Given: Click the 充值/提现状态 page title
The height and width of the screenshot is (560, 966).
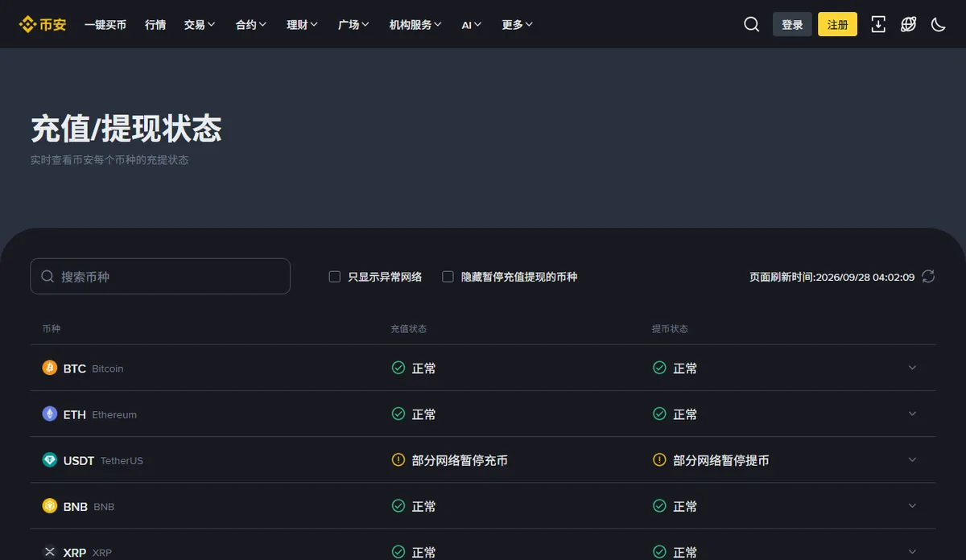Looking at the screenshot, I should coord(126,129).
